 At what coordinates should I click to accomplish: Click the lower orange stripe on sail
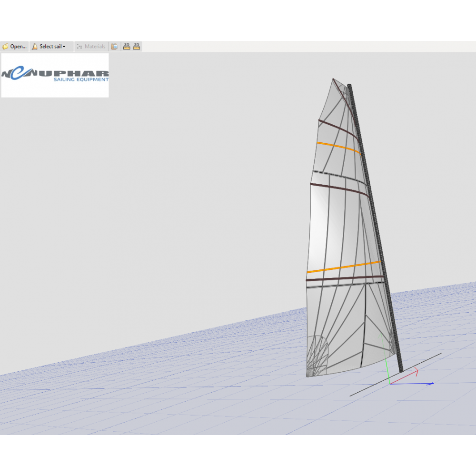point(343,267)
